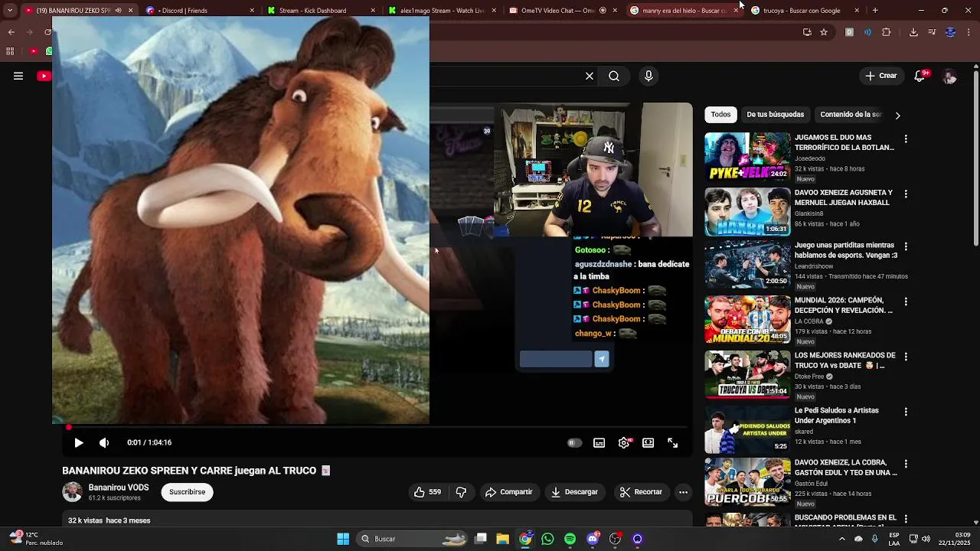Click Suscribirse button
This screenshot has height=551, width=980.
[x=187, y=492]
